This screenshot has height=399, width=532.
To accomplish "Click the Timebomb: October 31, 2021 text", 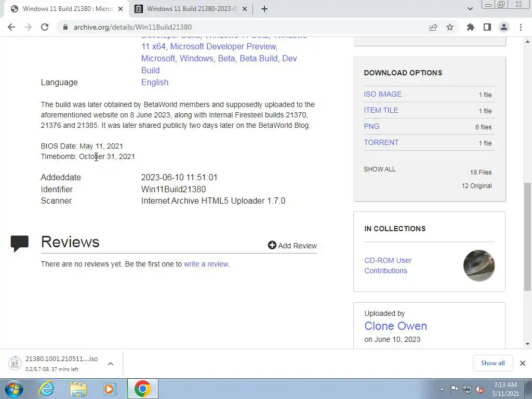I will 88,156.
